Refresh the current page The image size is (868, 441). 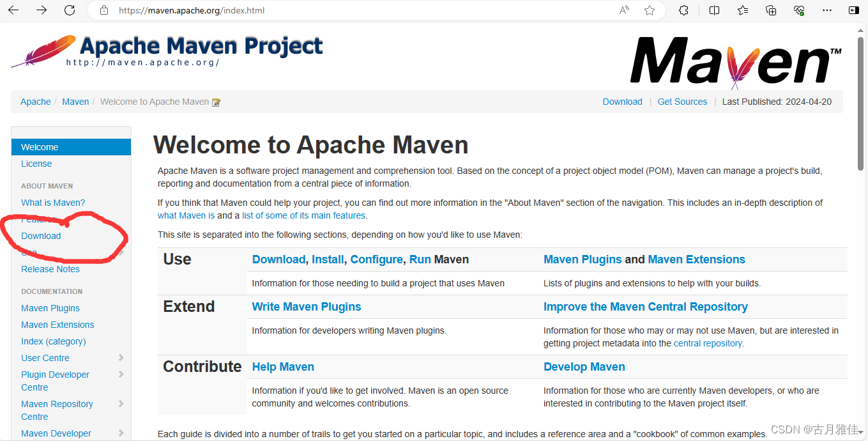pyautogui.click(x=70, y=10)
